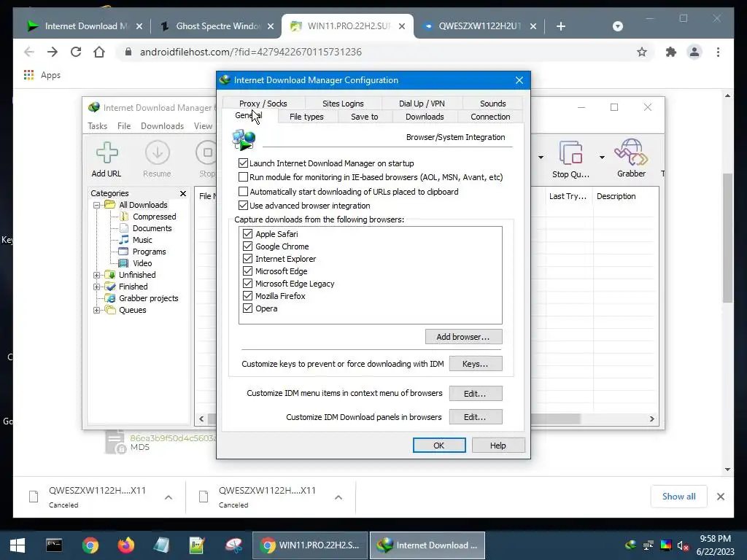Open a new Chrome tab with plus
The image size is (747, 560).
[x=561, y=26]
